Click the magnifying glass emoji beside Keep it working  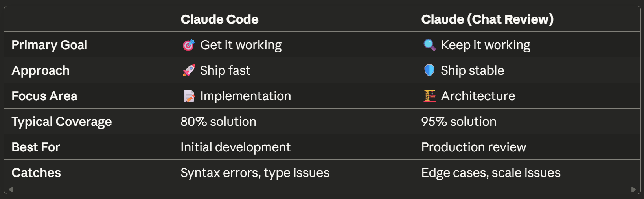coord(429,45)
